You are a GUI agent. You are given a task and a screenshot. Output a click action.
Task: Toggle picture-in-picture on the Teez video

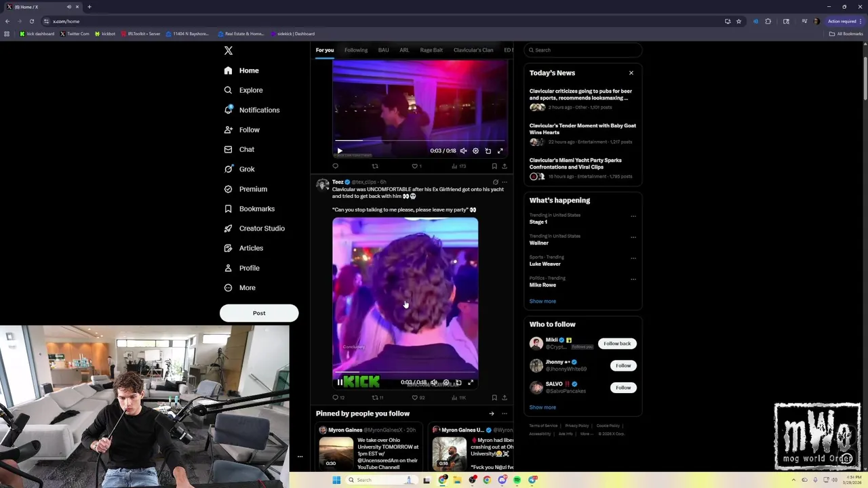(458, 382)
